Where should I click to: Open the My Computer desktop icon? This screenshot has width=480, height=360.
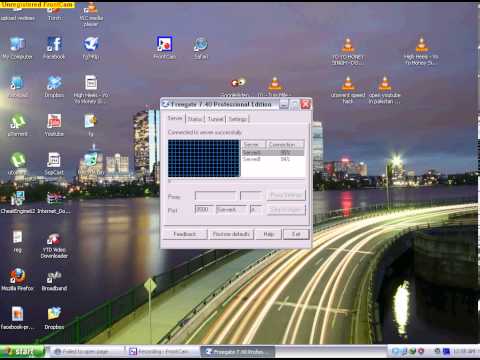point(17,48)
